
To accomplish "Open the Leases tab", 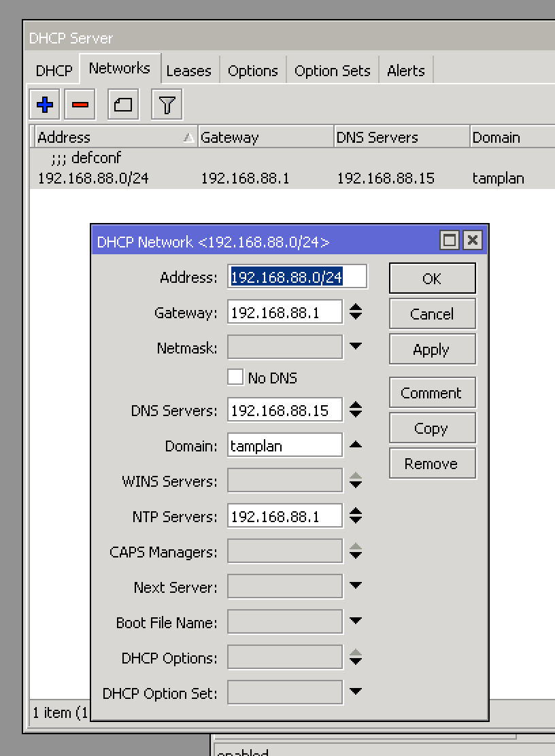I will 189,71.
